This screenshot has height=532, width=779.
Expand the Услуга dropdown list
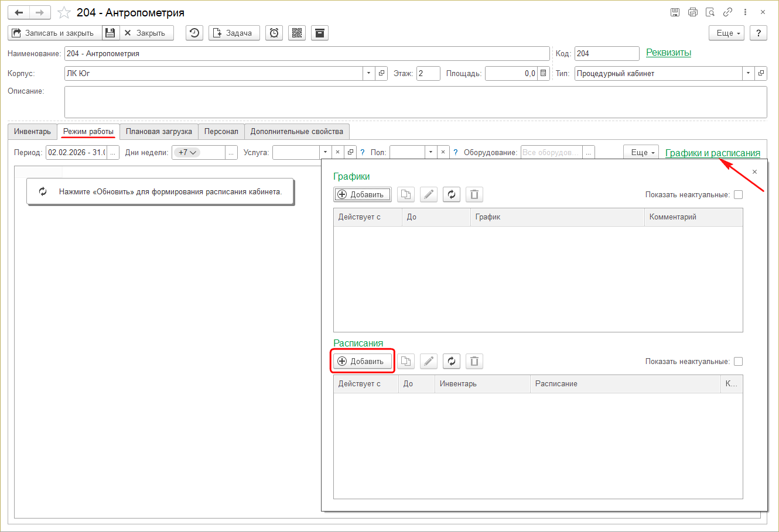326,152
